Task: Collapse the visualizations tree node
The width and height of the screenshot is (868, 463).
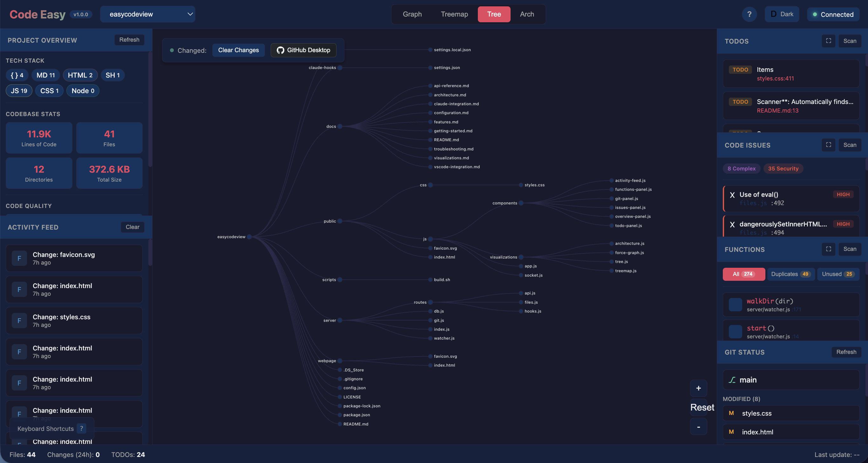Action: (x=521, y=257)
